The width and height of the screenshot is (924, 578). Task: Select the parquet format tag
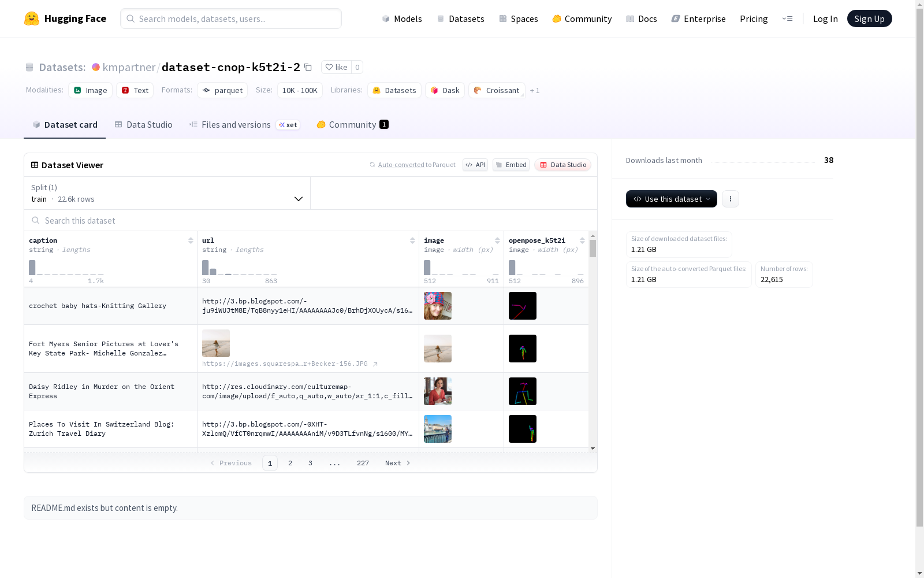point(222,90)
